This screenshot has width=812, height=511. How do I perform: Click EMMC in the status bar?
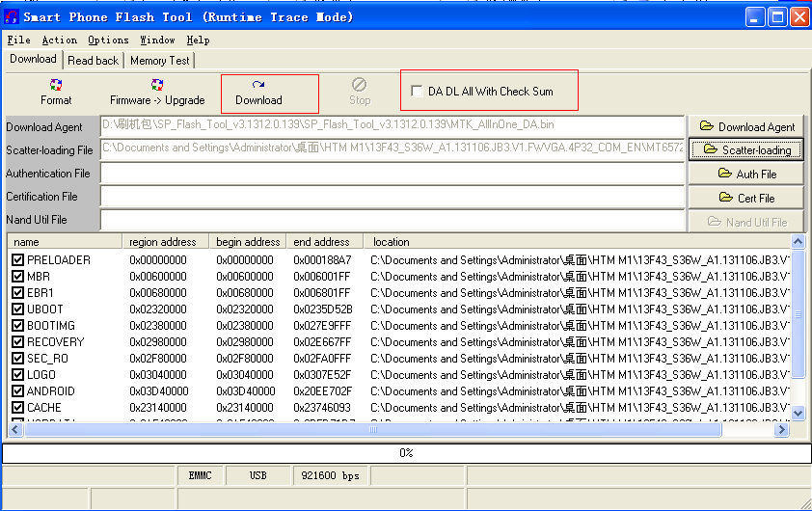tap(200, 475)
